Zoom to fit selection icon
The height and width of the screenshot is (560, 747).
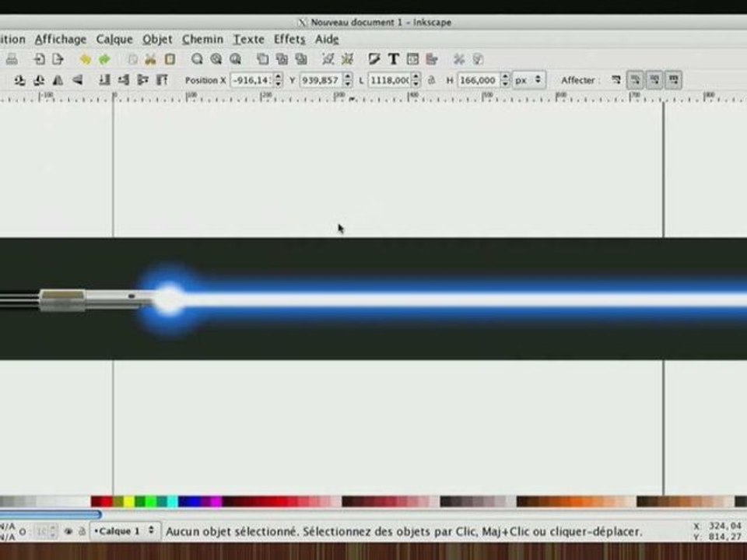(197, 59)
